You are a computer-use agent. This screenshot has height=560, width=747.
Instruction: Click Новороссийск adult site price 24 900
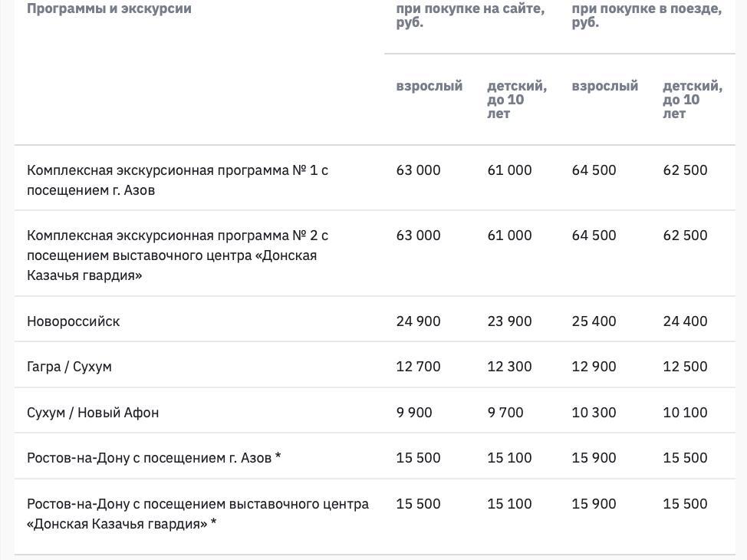click(x=418, y=321)
